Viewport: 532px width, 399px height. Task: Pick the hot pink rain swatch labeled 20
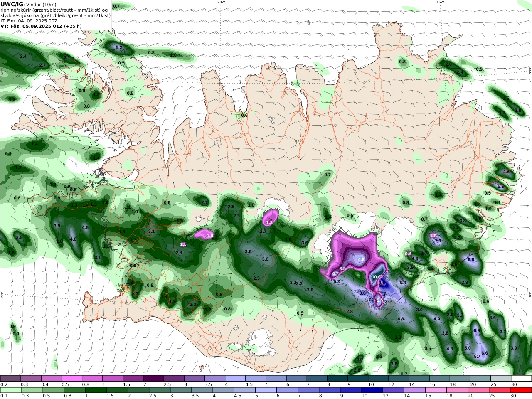478,390
